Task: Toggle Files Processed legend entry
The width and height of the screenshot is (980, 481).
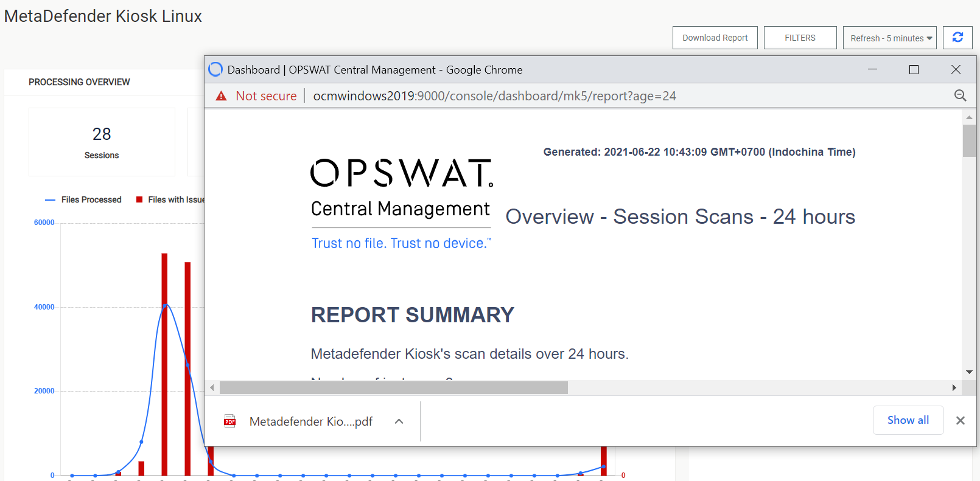Action: 83,199
